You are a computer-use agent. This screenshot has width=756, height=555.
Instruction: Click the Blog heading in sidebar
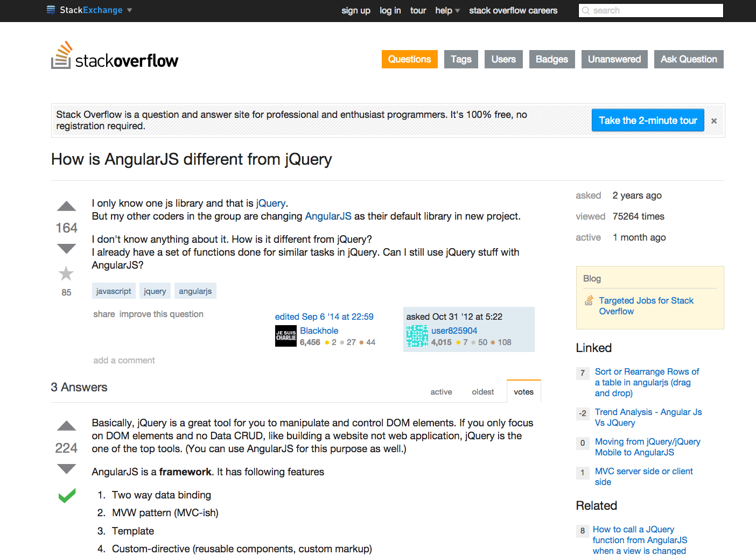592,278
